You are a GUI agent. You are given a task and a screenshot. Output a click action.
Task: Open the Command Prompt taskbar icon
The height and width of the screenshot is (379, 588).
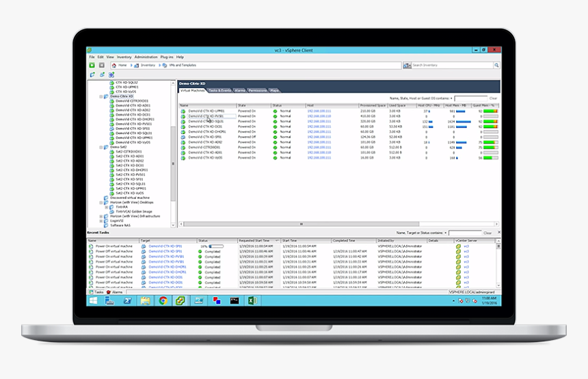[235, 300]
